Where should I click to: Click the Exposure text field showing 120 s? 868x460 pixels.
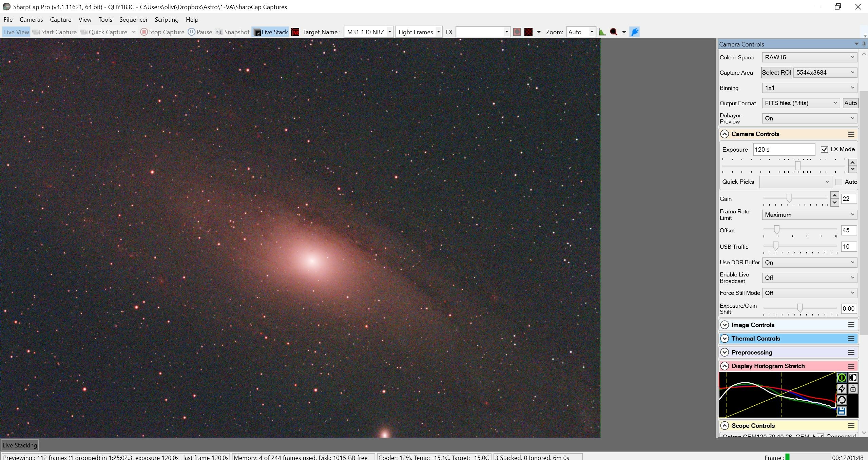[784, 149]
